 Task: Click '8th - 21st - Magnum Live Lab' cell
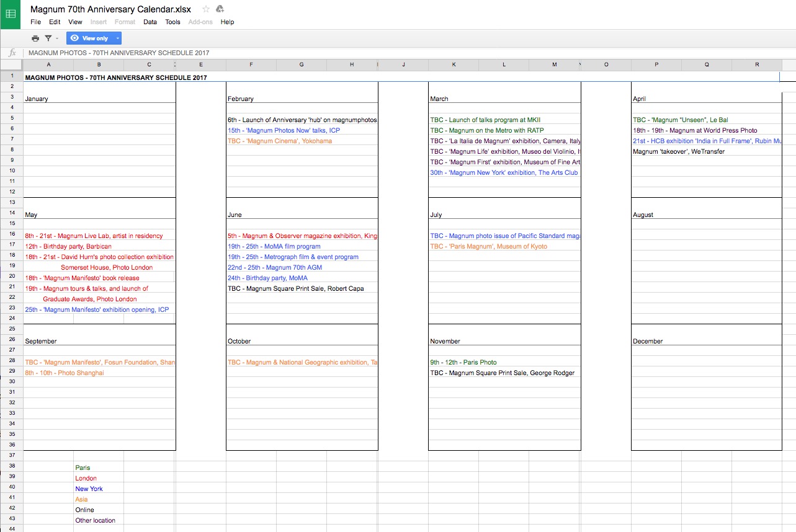pos(94,236)
